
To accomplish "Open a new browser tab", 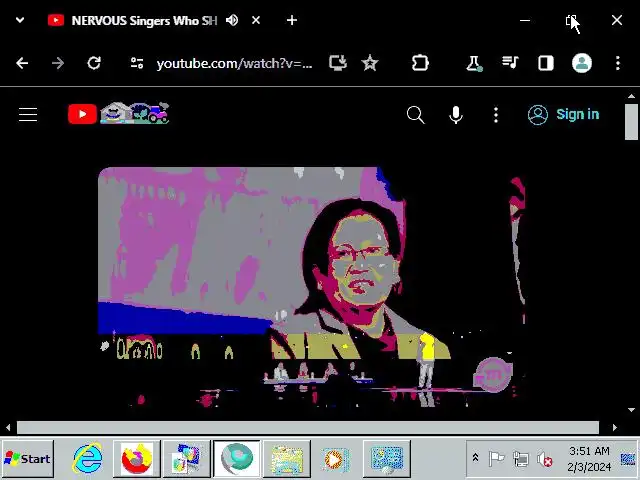I will coord(292,20).
